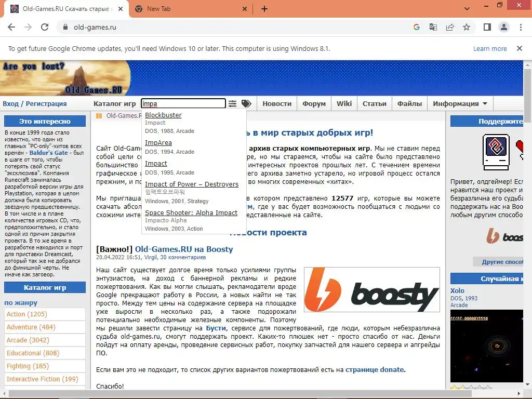Open the tags icon next to search
The height and width of the screenshot is (399, 532).
click(246, 103)
